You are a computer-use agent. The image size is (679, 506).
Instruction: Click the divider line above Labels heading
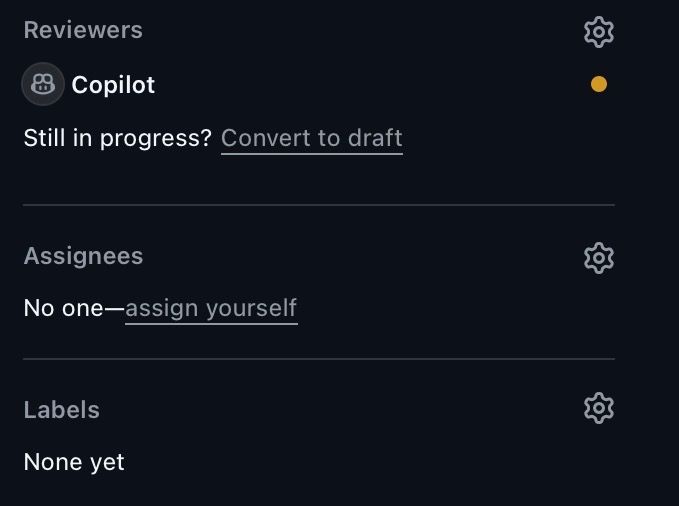318,358
